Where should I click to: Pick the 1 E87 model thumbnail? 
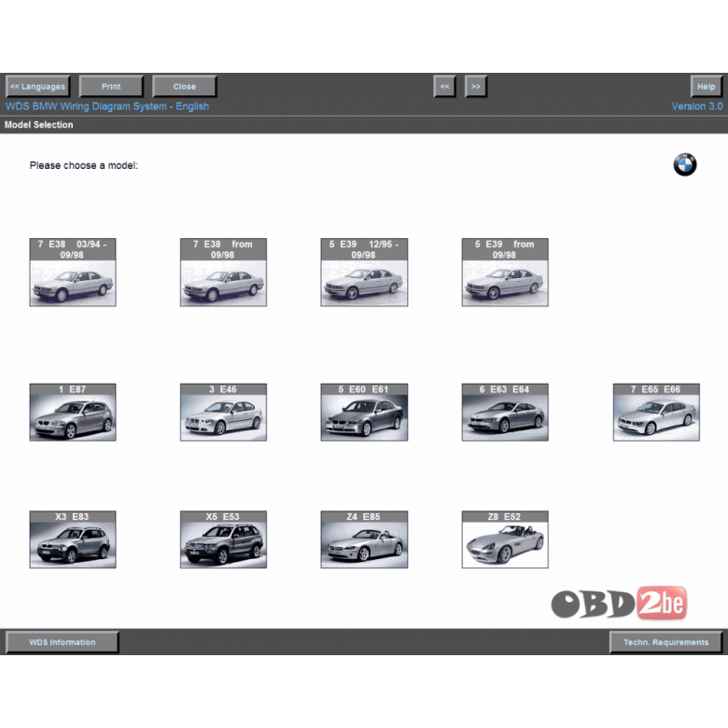(x=73, y=413)
